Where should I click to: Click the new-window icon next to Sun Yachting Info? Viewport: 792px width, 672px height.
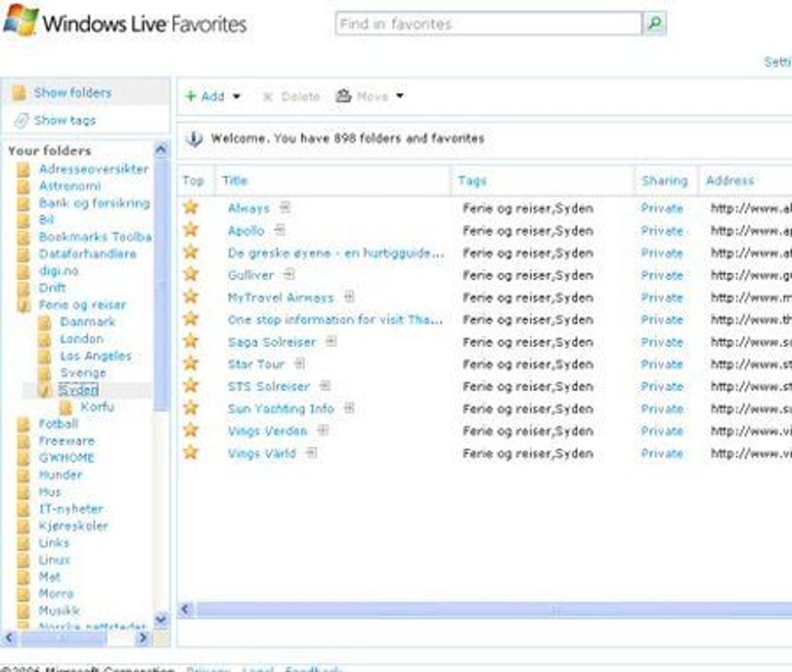pos(349,407)
